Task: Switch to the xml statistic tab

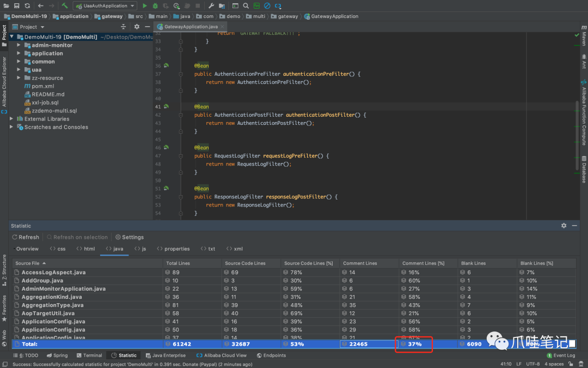Action: coord(235,249)
